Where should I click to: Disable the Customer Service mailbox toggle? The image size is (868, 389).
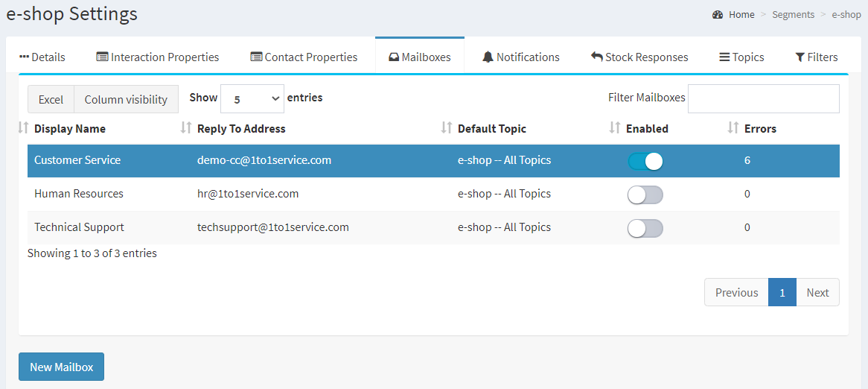(645, 161)
